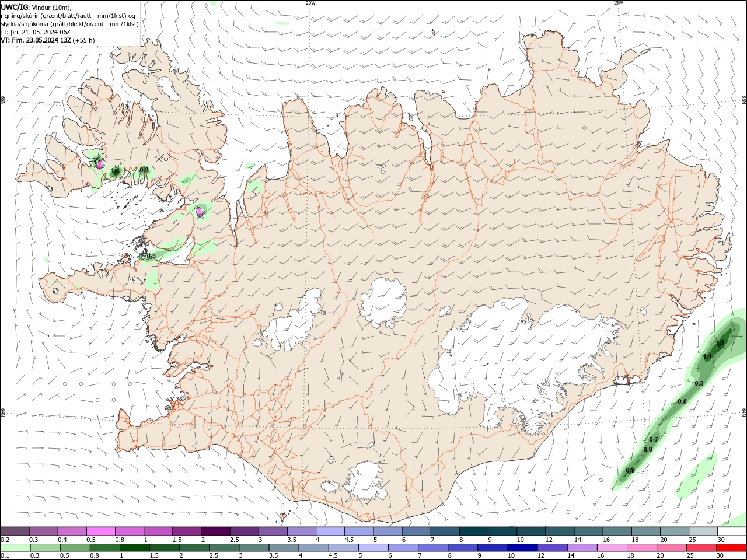The height and width of the screenshot is (560, 747).
Task: Click the pale gray snow swatch between 25 and 30
Action: 703,531
